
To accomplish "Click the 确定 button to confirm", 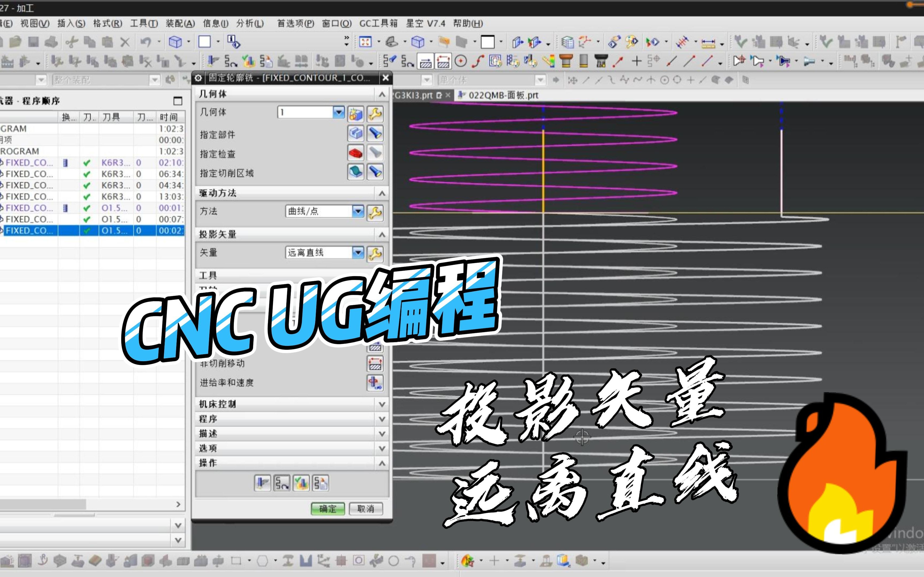I will [328, 509].
